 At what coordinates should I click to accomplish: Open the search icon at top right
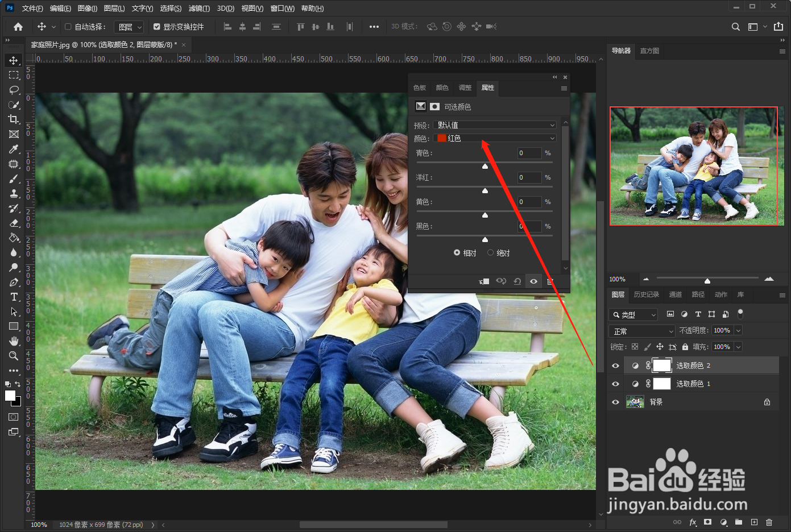tap(735, 27)
